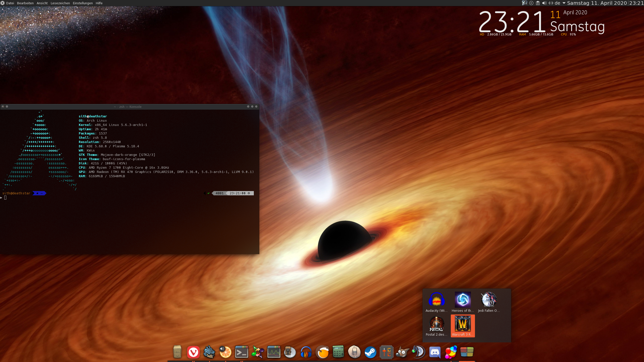The image size is (644, 362).
Task: Click the media player tray icon
Action: pyautogui.click(x=531, y=3)
